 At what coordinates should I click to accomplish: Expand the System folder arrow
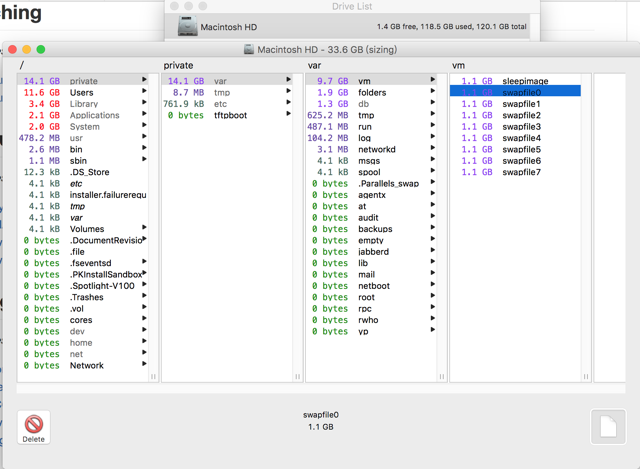144,125
